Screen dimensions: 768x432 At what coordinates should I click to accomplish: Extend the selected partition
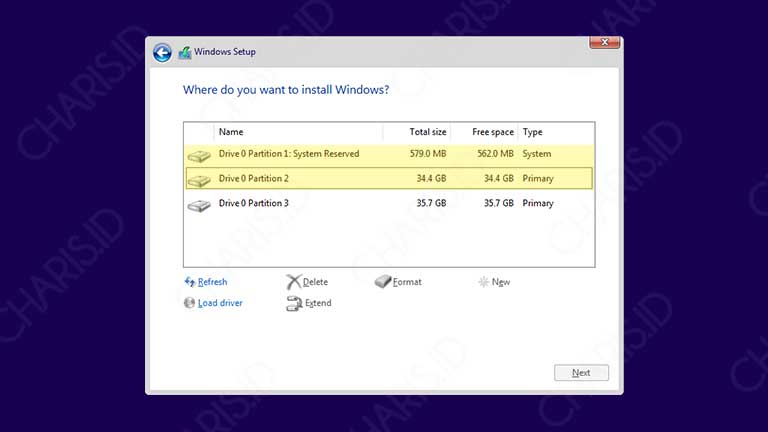coord(318,303)
